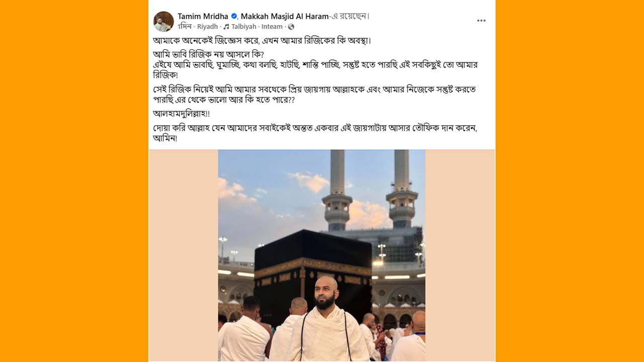Open the three-dot post options menu
The width and height of the screenshot is (644, 362).
[481, 21]
